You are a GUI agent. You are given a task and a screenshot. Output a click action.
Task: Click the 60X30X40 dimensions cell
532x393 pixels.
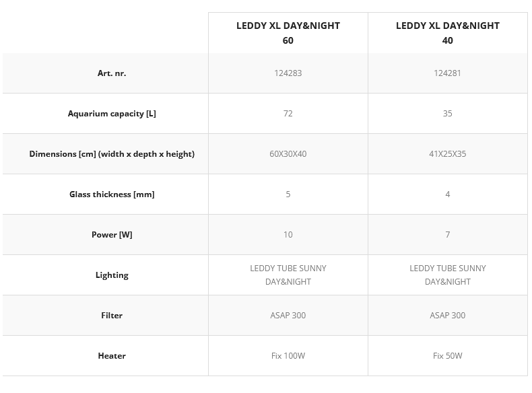(288, 154)
